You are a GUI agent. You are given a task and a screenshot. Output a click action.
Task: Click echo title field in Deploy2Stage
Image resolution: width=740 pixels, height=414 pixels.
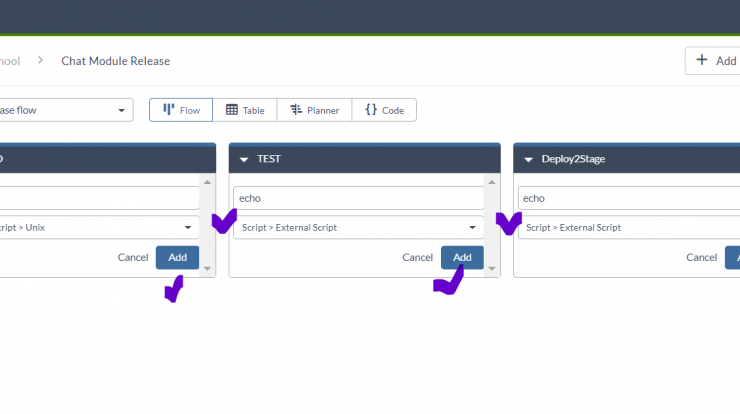tap(629, 198)
